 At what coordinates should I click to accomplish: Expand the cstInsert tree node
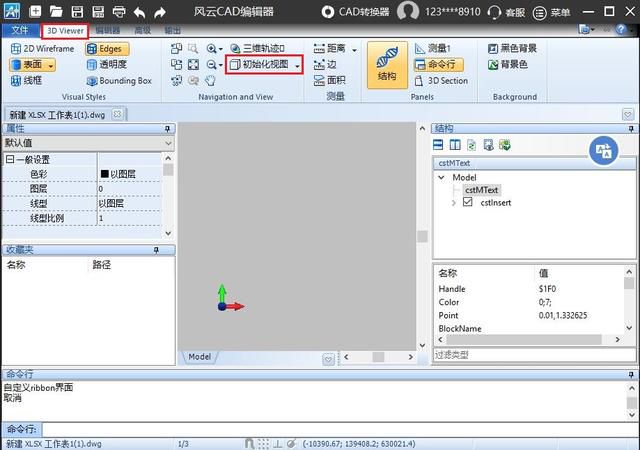[x=454, y=203]
